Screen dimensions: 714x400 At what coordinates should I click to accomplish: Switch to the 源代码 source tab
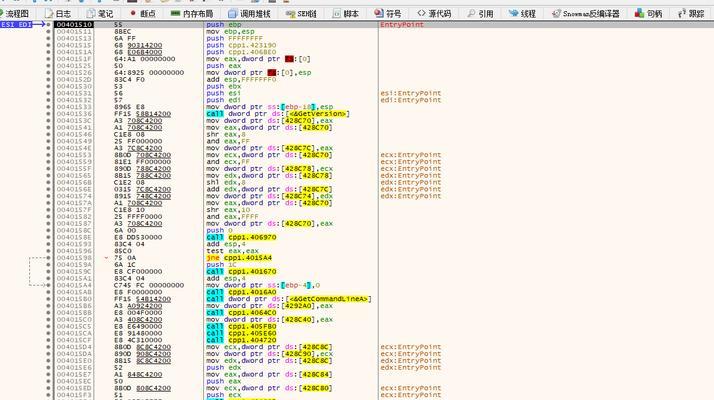coord(434,14)
